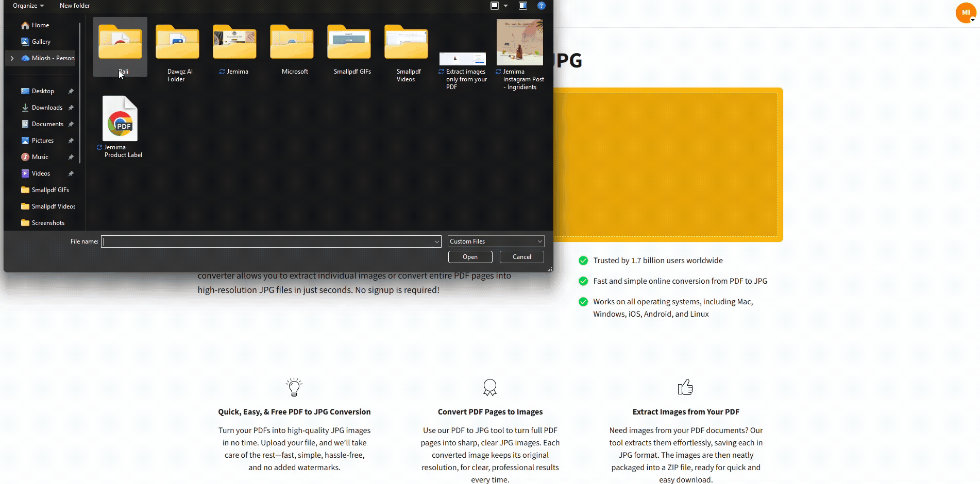The image size is (980, 484).
Task: Open the Organize dropdown menu
Action: (x=28, y=6)
